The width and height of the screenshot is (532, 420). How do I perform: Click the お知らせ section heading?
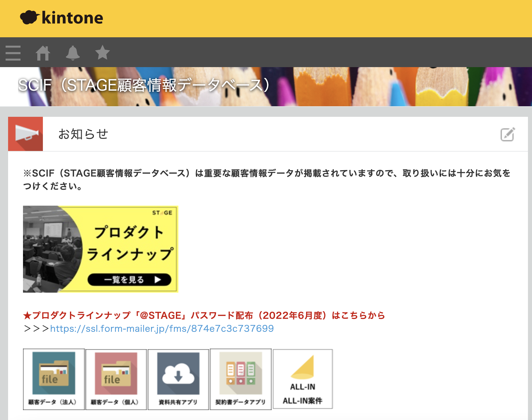click(x=83, y=134)
